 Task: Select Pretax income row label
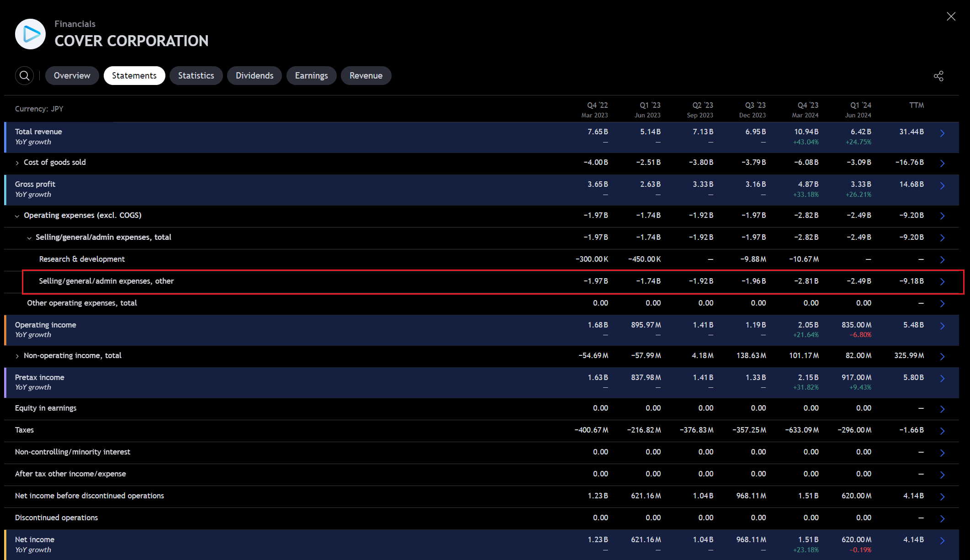pyautogui.click(x=40, y=377)
